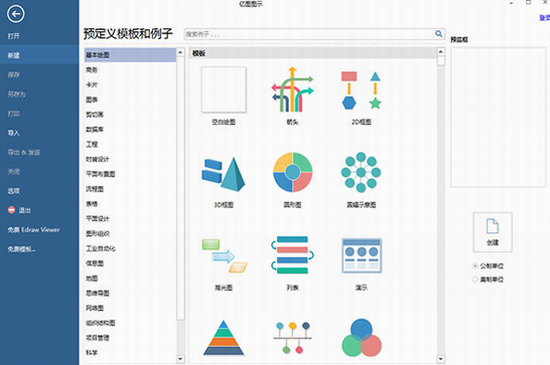Click template pane scroll-down arrow
This screenshot has width=550, height=365.
coord(441,359)
